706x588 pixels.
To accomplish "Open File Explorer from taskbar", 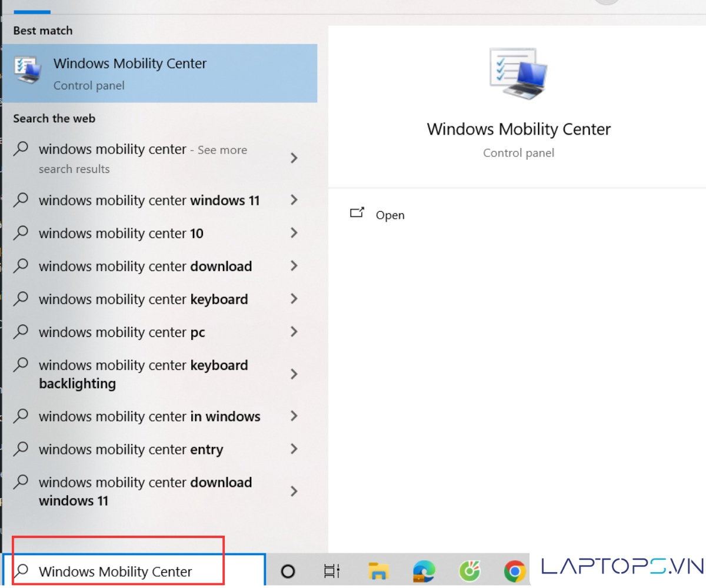I will (x=378, y=570).
